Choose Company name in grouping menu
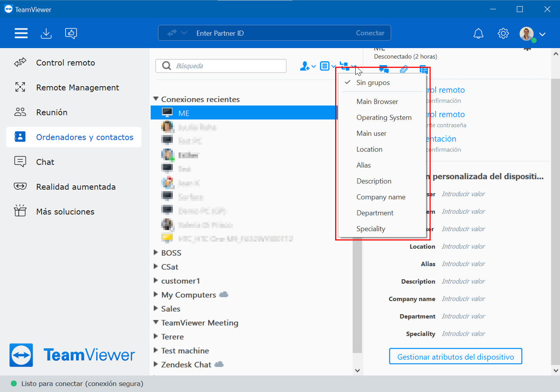Viewport: 560px width, 392px height. [382, 197]
